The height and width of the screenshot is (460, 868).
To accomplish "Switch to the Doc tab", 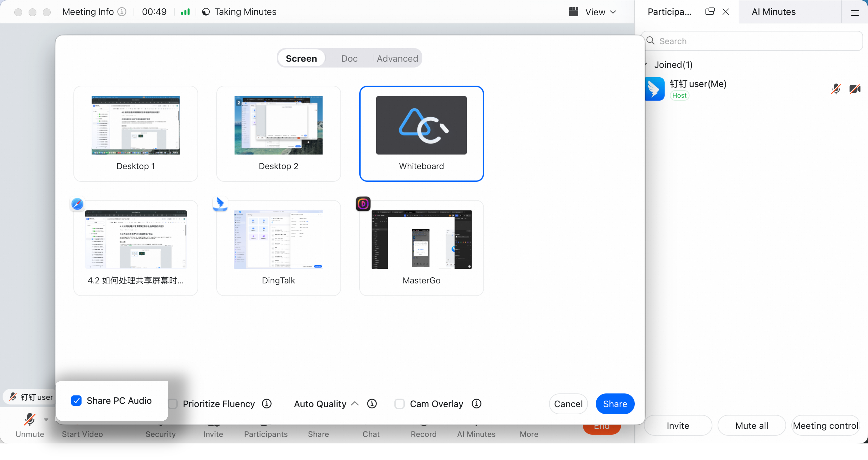I will [x=349, y=58].
